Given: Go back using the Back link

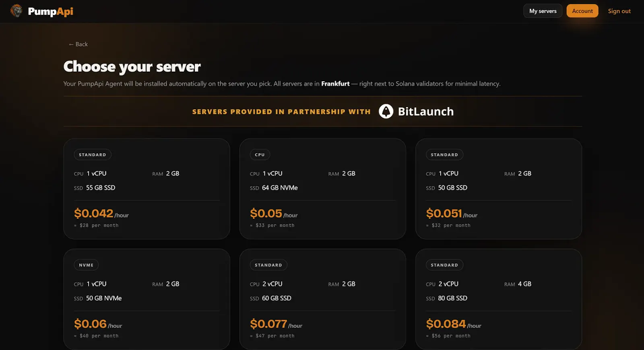Looking at the screenshot, I should click(78, 44).
